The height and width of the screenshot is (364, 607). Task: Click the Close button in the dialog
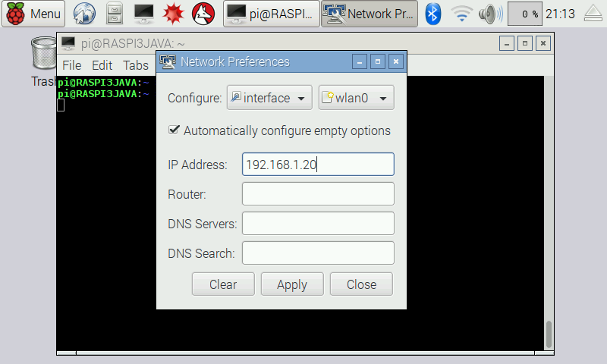(361, 284)
